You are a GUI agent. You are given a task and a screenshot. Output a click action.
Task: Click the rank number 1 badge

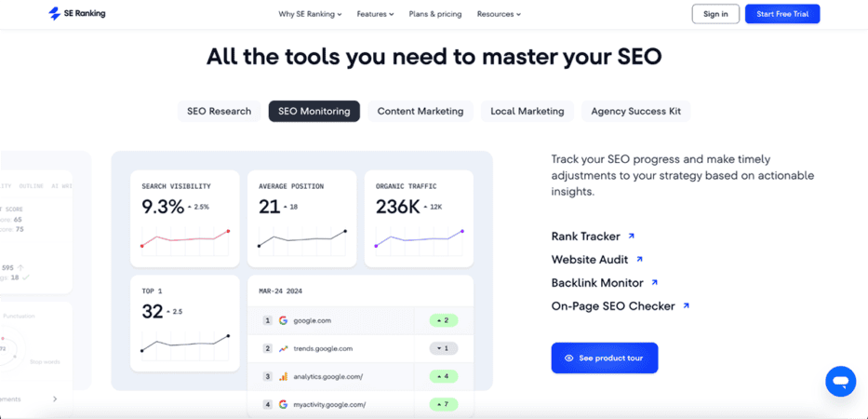[x=267, y=320]
